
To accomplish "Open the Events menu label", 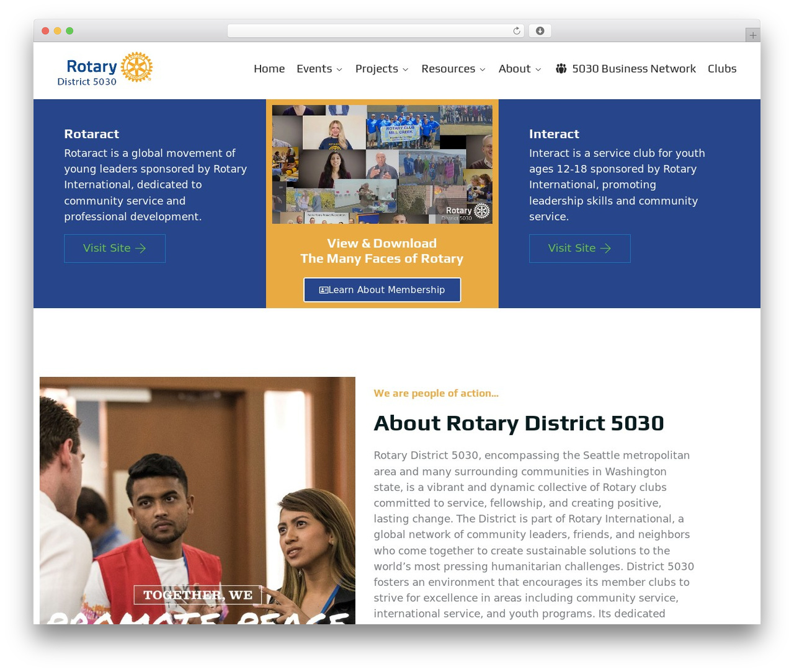I will point(314,69).
